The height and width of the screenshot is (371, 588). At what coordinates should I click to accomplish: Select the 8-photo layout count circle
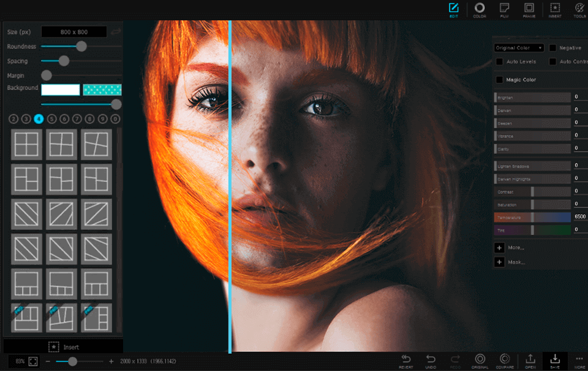point(89,119)
